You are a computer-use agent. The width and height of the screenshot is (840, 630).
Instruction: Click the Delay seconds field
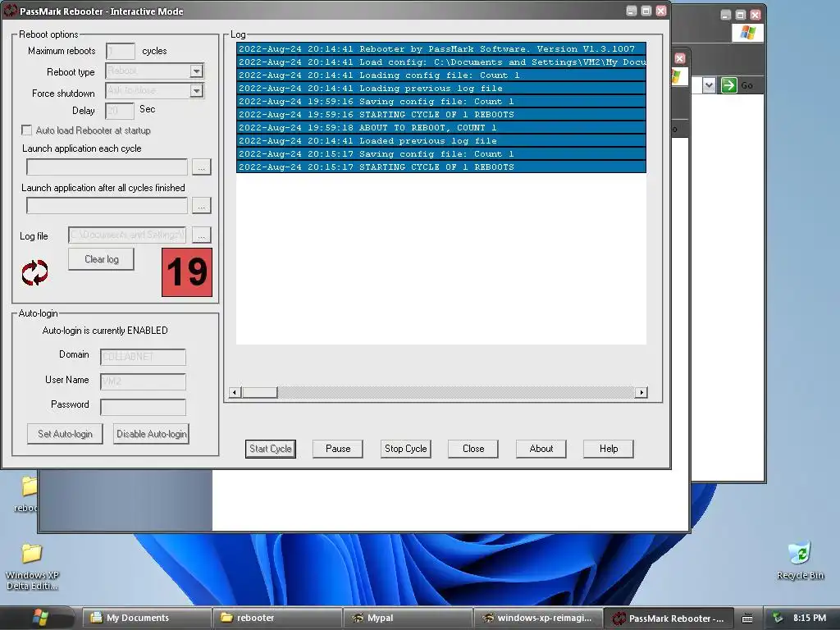click(x=120, y=111)
